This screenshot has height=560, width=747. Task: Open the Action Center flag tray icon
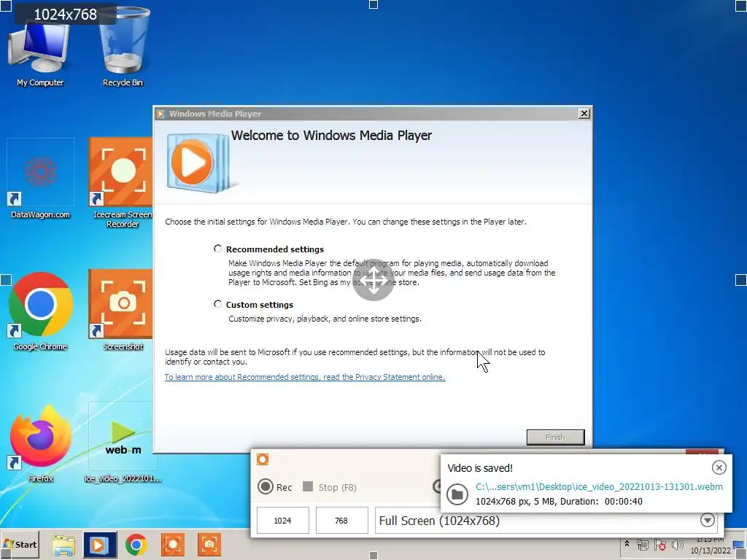(x=659, y=545)
